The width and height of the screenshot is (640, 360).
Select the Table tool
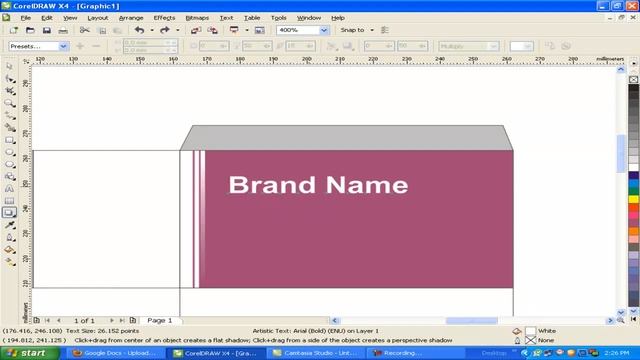click(x=9, y=201)
